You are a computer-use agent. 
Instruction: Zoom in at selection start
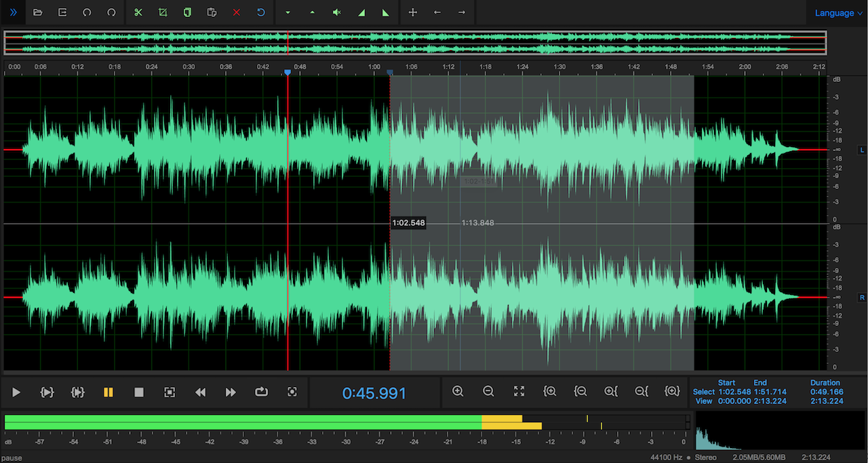[x=550, y=391]
